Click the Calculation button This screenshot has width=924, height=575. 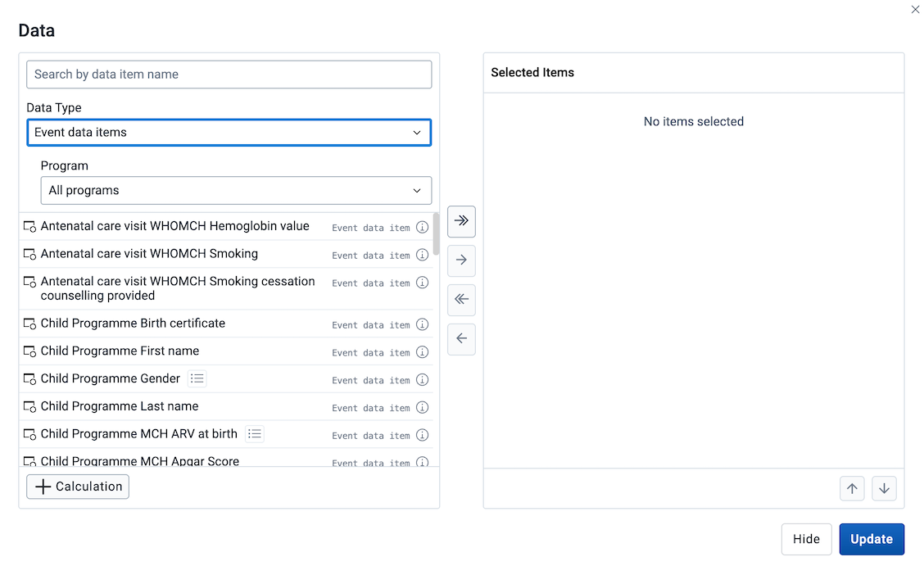78,487
